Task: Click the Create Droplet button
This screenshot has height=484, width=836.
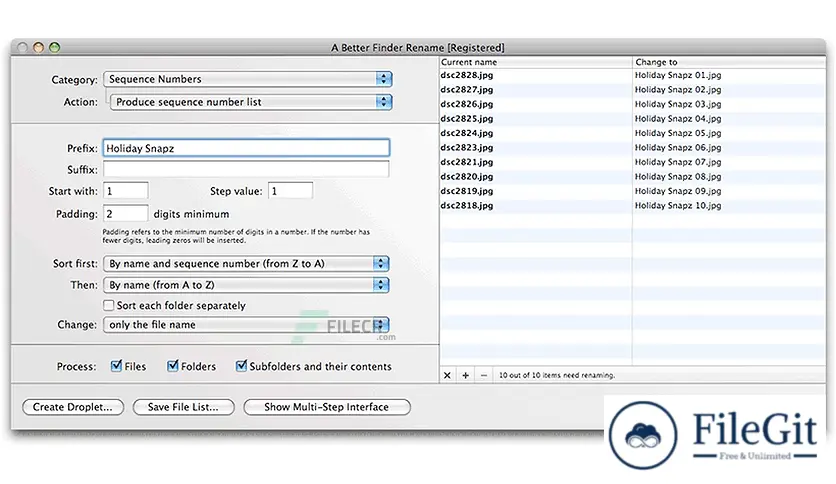Action: click(x=73, y=407)
